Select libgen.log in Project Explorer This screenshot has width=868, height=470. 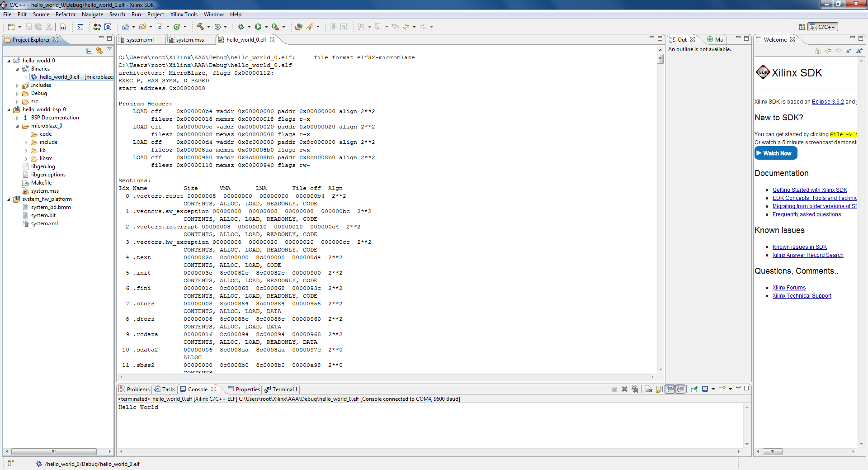(x=43, y=166)
